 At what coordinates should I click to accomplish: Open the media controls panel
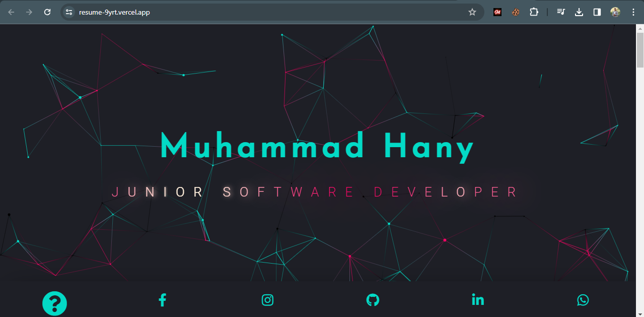(561, 12)
